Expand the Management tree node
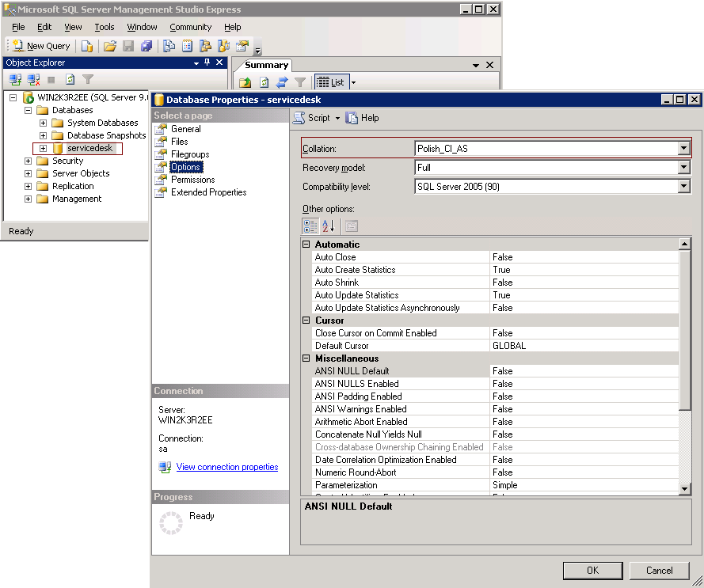The height and width of the screenshot is (588, 704). click(x=28, y=199)
